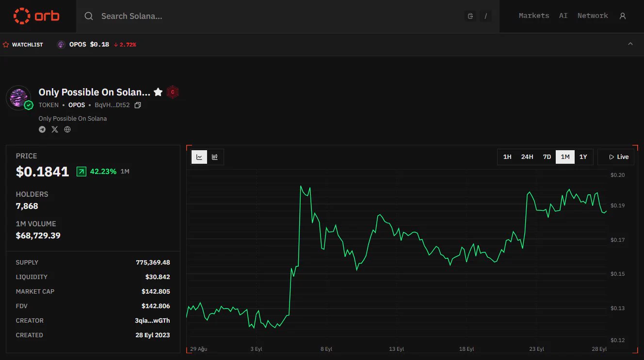The width and height of the screenshot is (644, 360).
Task: Click the Only Possible On Solana description text
Action: (73, 118)
